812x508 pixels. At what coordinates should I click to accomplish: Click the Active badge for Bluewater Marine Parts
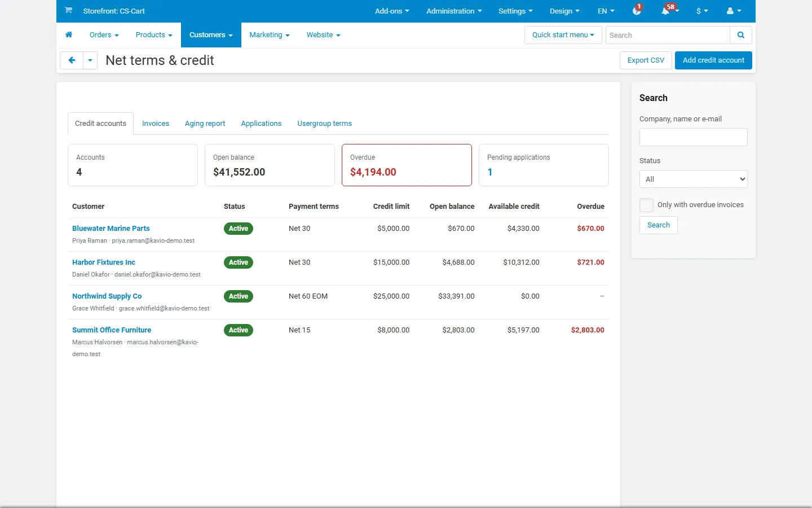pos(239,229)
